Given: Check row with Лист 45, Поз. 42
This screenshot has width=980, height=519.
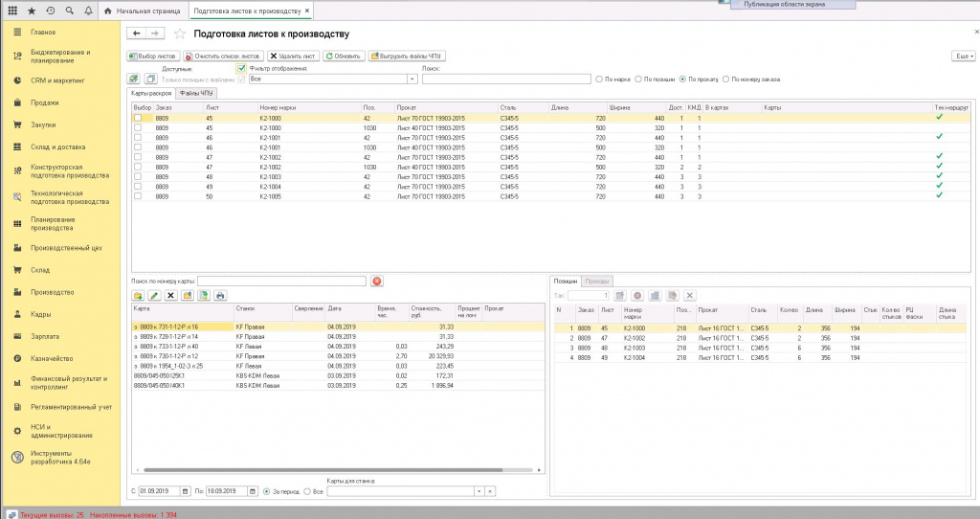Looking at the screenshot, I should point(138,118).
